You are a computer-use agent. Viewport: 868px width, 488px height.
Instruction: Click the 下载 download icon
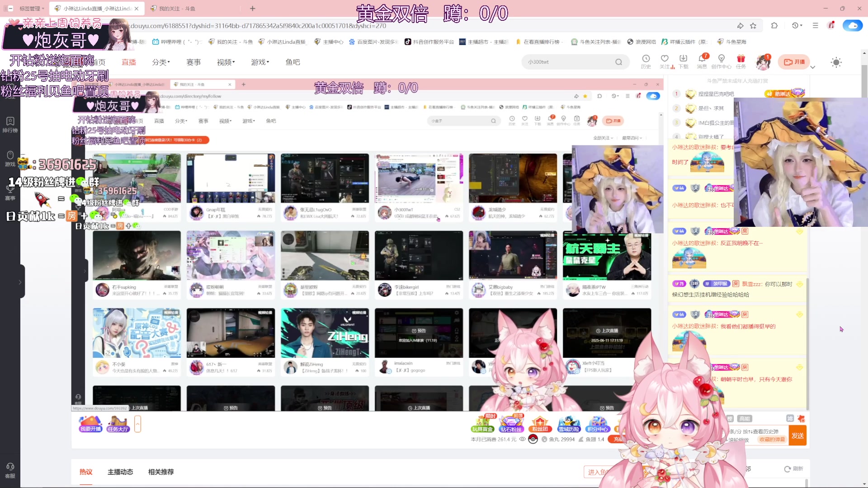click(683, 61)
